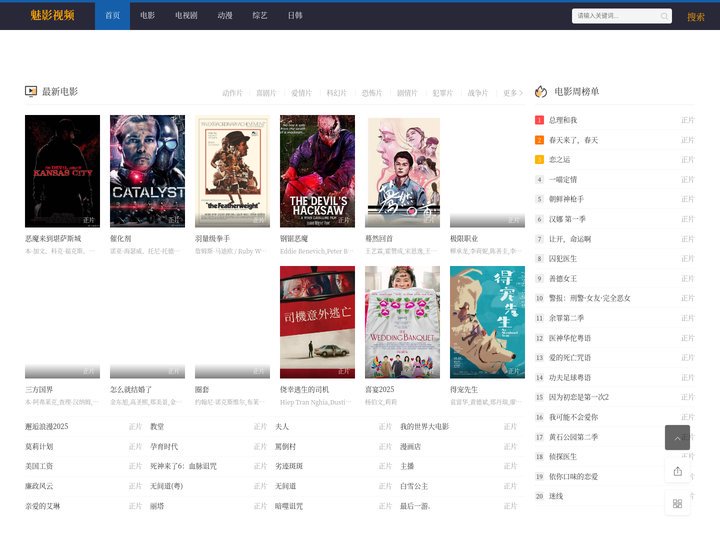720x540 pixels.
Task: Filter by 科幻片 category
Action: pyautogui.click(x=337, y=93)
